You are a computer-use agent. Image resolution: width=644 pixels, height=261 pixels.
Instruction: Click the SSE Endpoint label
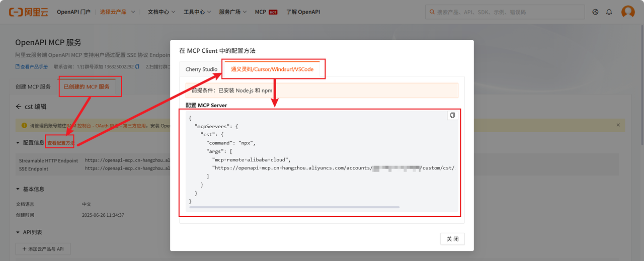[34, 169]
